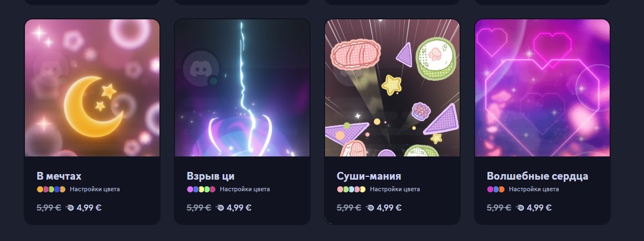644x241 pixels.
Task: Click the lightning bolt in Взрыв ци preview
Action: [x=246, y=82]
